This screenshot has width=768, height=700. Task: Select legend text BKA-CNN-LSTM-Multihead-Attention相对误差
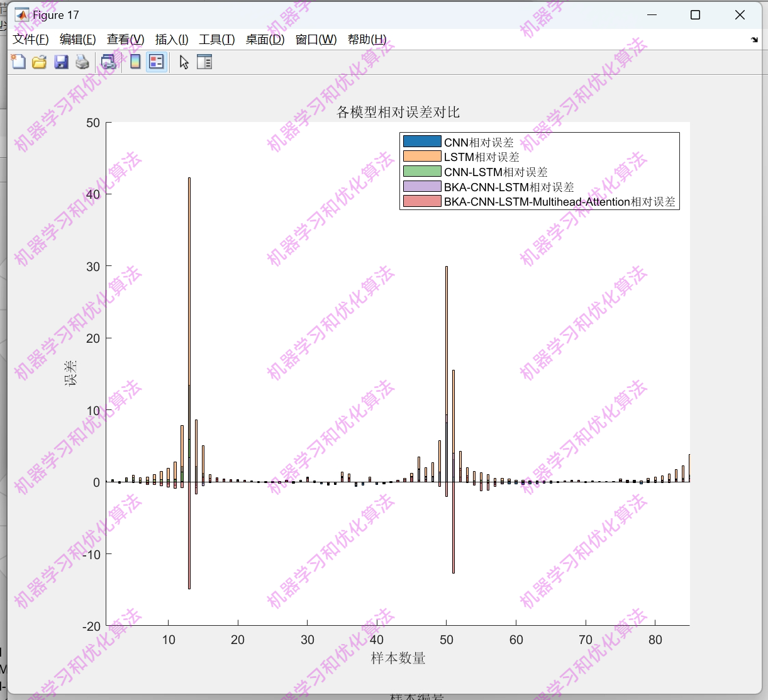point(560,202)
